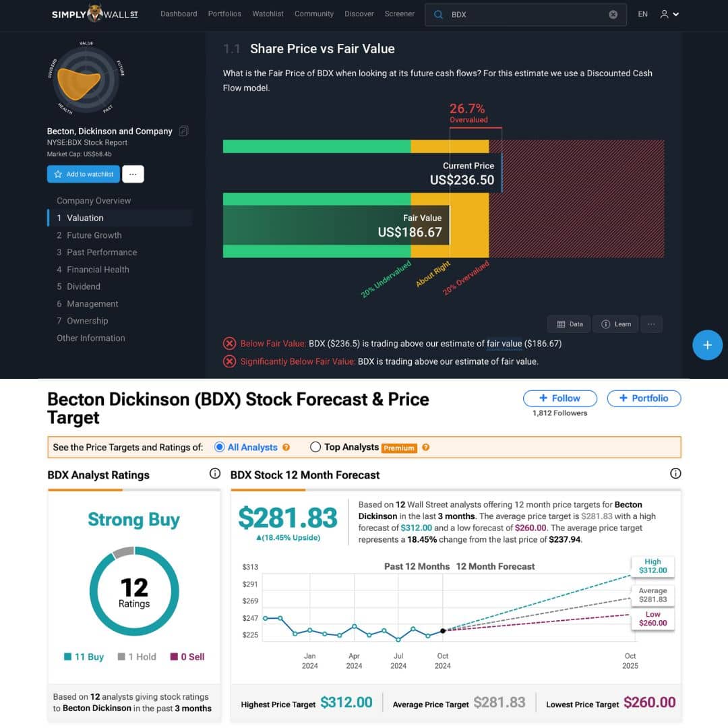728x728 pixels.
Task: Click the Oct 2024 price point
Action: pyautogui.click(x=443, y=630)
